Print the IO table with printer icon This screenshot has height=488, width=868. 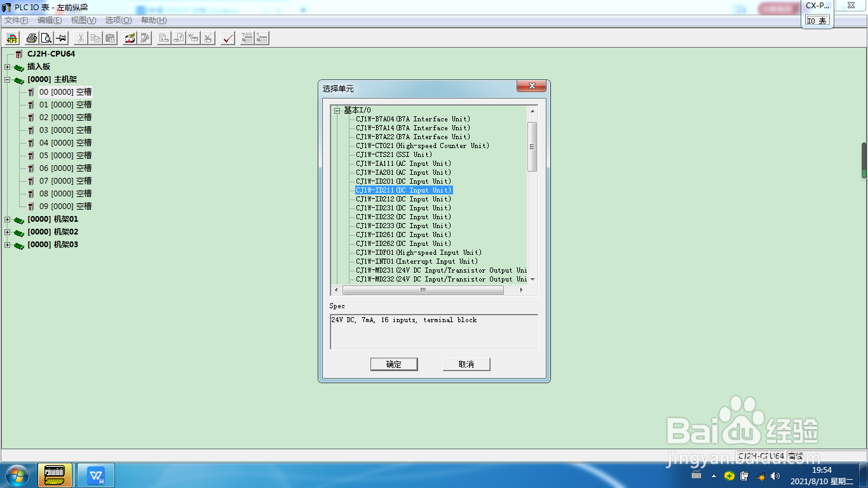point(31,38)
